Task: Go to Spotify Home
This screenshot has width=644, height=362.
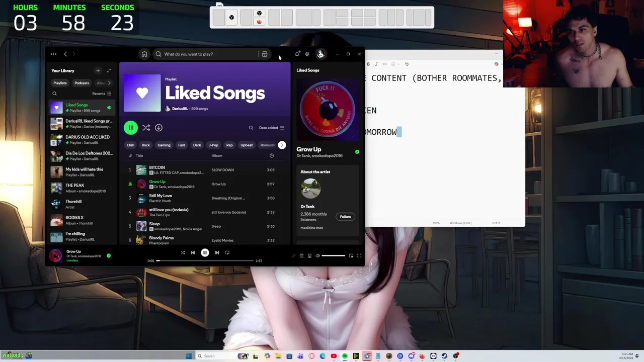Action: click(144, 54)
